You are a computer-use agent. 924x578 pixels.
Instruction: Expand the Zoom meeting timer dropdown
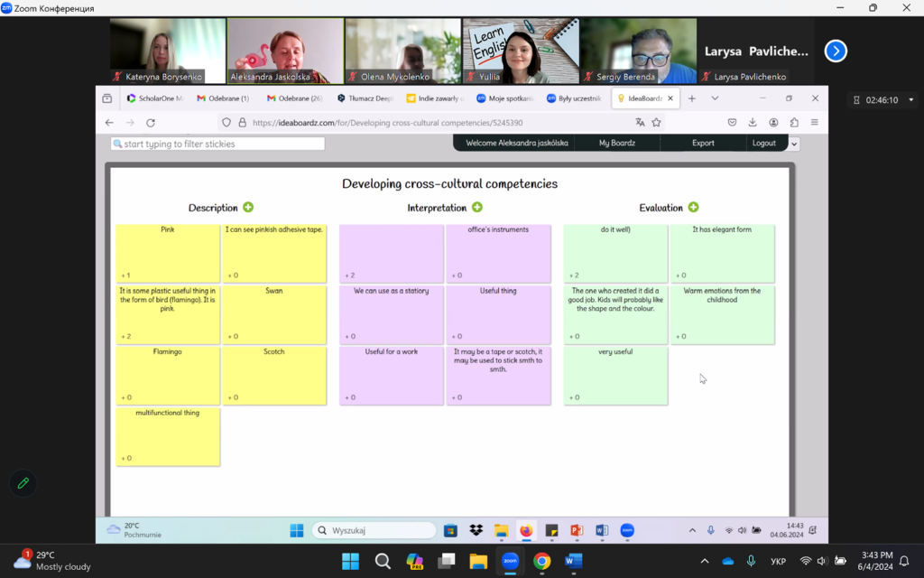(910, 100)
